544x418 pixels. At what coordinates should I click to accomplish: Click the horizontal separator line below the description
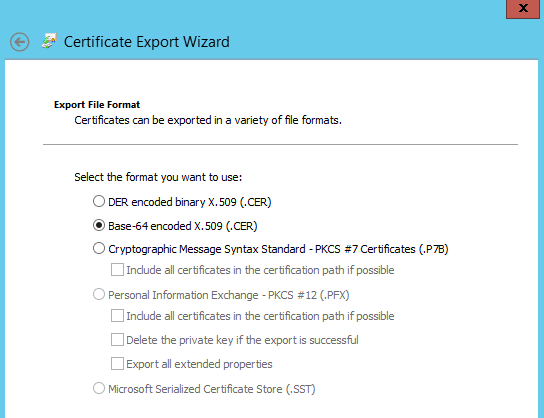280,144
